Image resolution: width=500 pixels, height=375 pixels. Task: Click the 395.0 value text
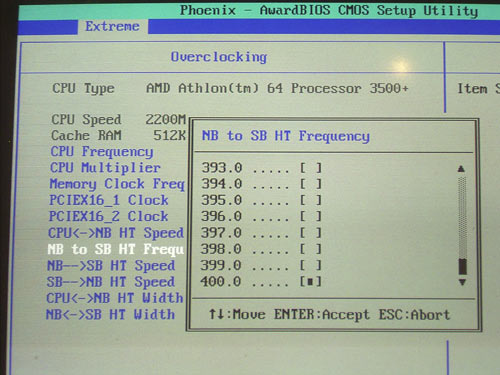[x=222, y=200]
